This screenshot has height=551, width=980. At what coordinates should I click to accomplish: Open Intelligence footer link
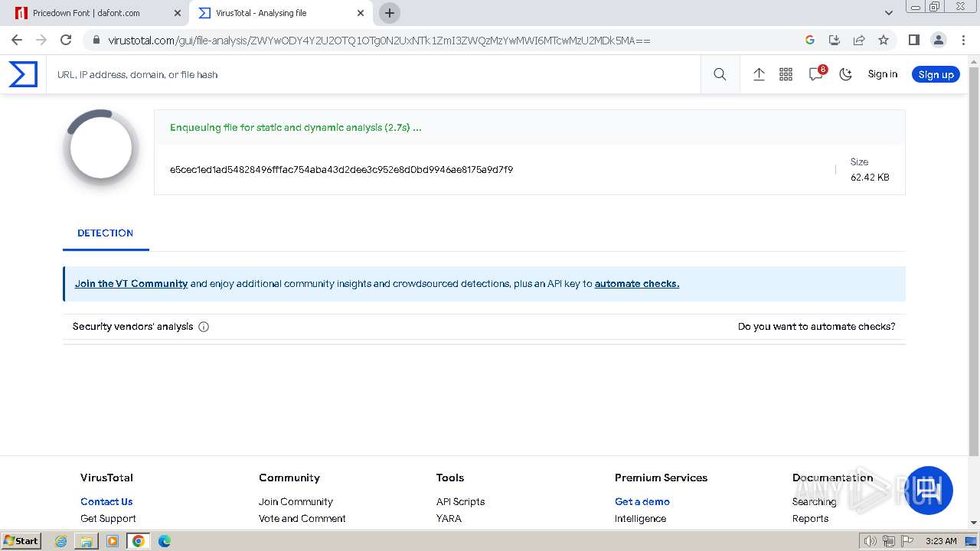click(x=640, y=519)
